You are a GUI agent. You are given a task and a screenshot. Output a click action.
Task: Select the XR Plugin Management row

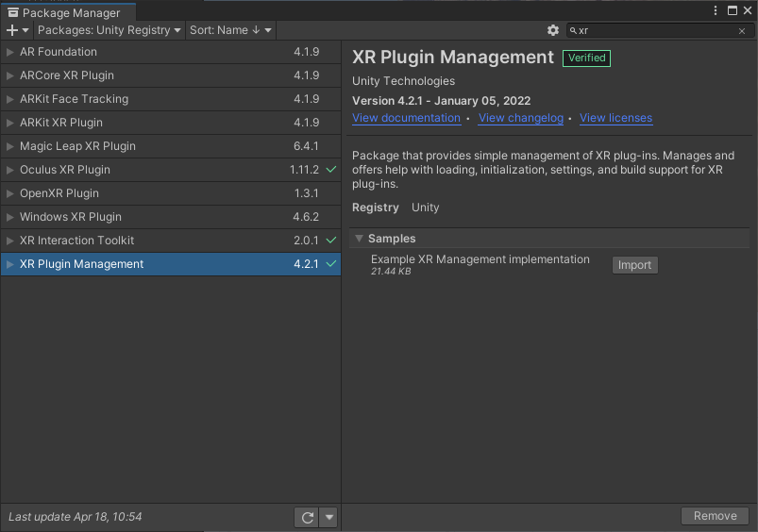[171, 264]
